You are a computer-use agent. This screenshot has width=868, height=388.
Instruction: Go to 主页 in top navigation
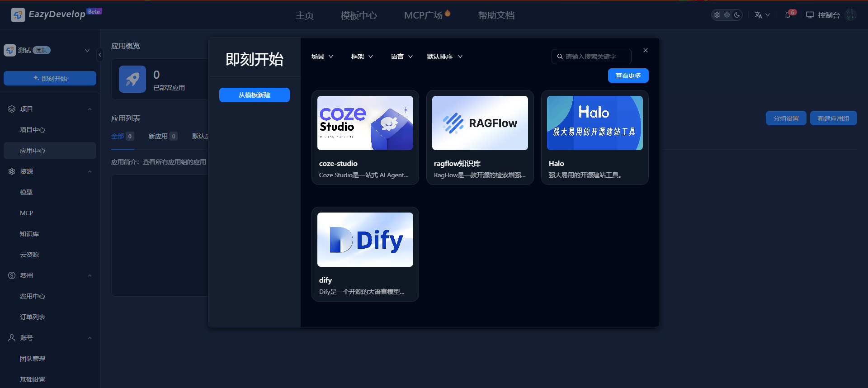(305, 15)
